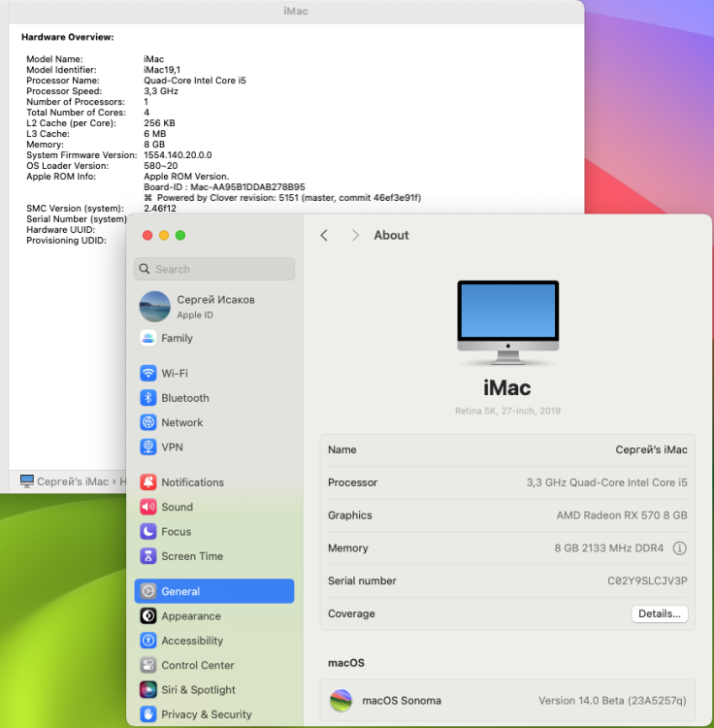Click the Memory info circle icon
Image resolution: width=714 pixels, height=728 pixels.
pyautogui.click(x=679, y=548)
